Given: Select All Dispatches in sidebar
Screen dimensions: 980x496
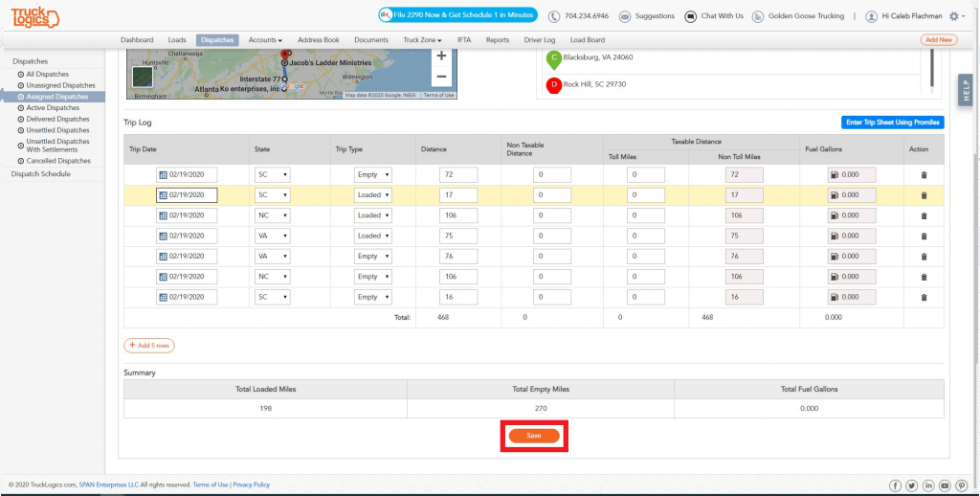Looking at the screenshot, I should [48, 75].
